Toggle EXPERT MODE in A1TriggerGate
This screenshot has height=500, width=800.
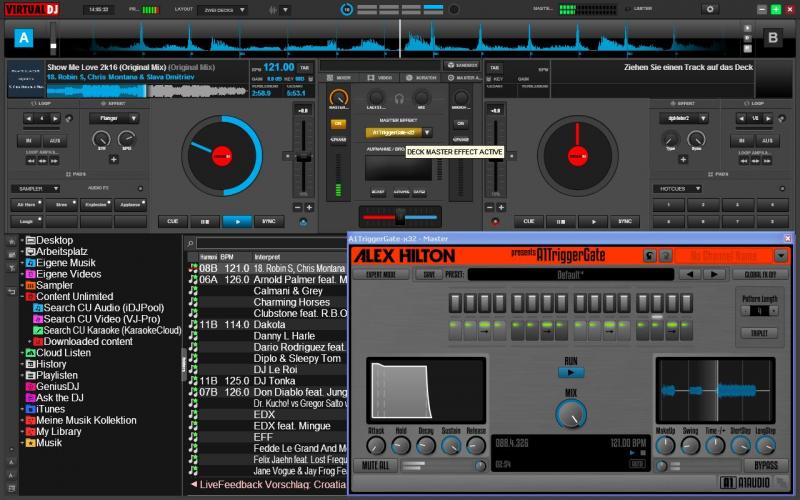point(381,274)
